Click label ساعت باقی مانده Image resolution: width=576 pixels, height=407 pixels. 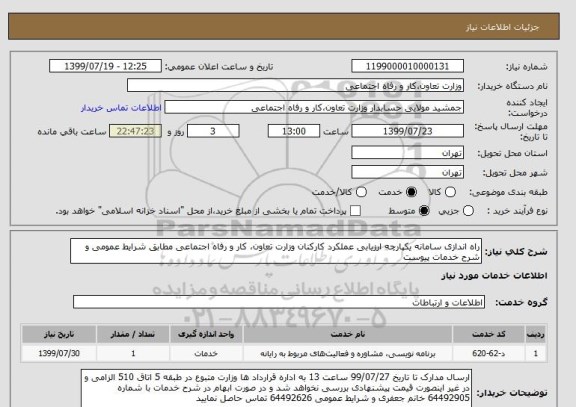tap(72, 132)
